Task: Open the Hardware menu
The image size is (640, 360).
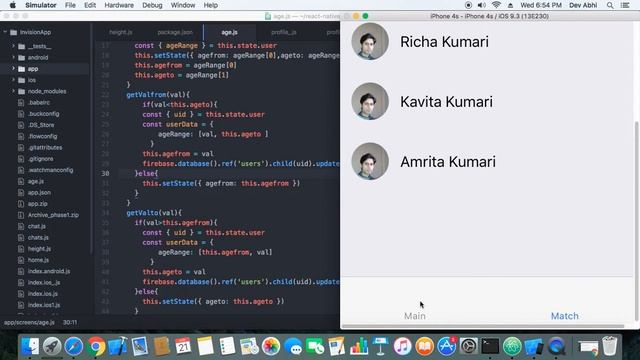Action: click(x=119, y=5)
